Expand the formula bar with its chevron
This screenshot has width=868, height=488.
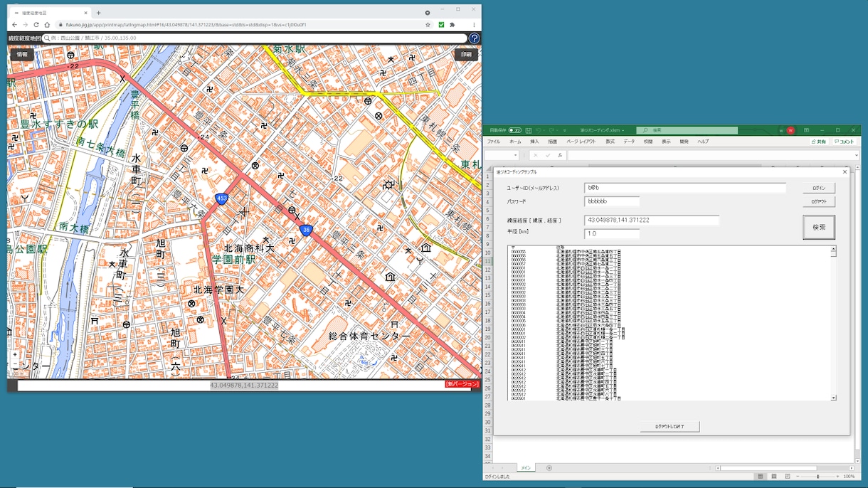(x=856, y=155)
